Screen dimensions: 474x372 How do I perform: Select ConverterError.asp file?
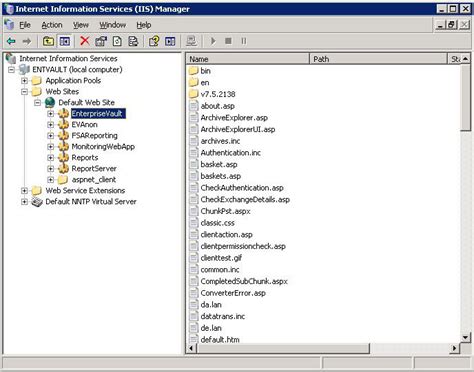point(233,293)
